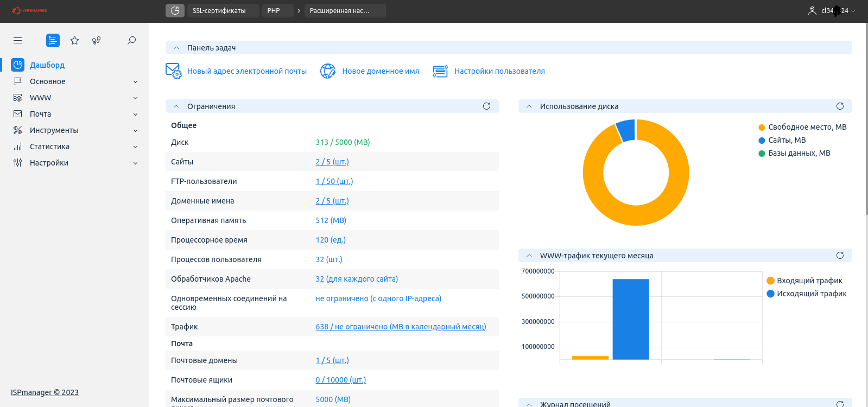Click the WWW sidebar icon
The height and width of the screenshot is (407, 868).
(18, 98)
